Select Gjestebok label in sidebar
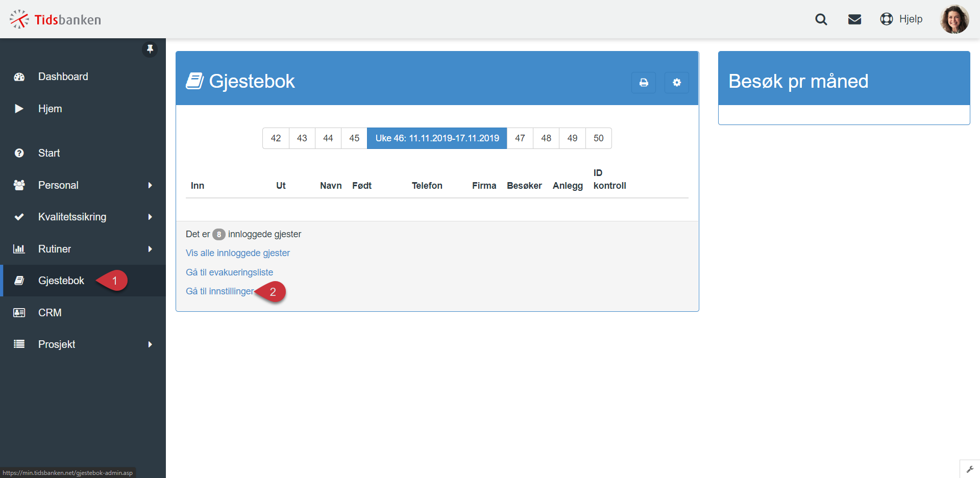980x478 pixels. point(61,281)
